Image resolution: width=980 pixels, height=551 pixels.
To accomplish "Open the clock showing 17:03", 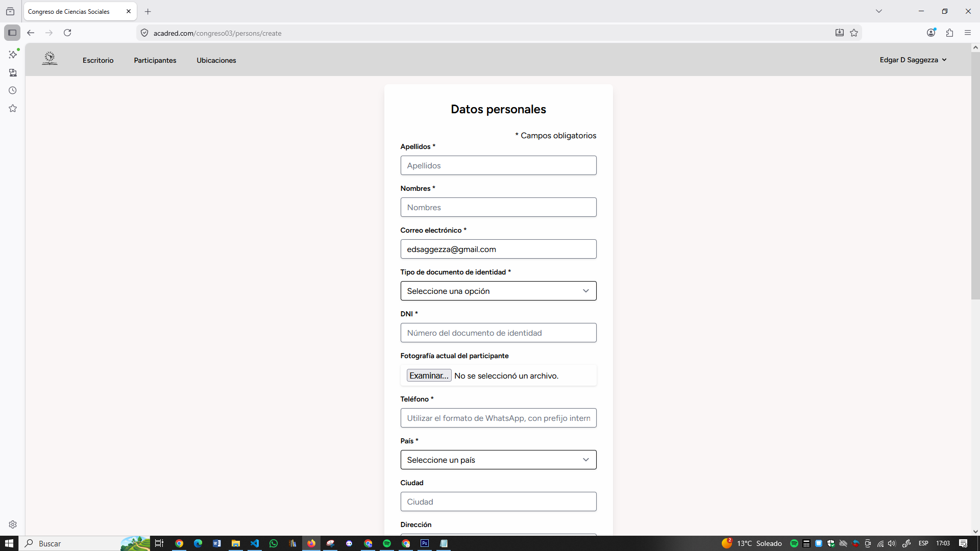I will click(x=943, y=543).
